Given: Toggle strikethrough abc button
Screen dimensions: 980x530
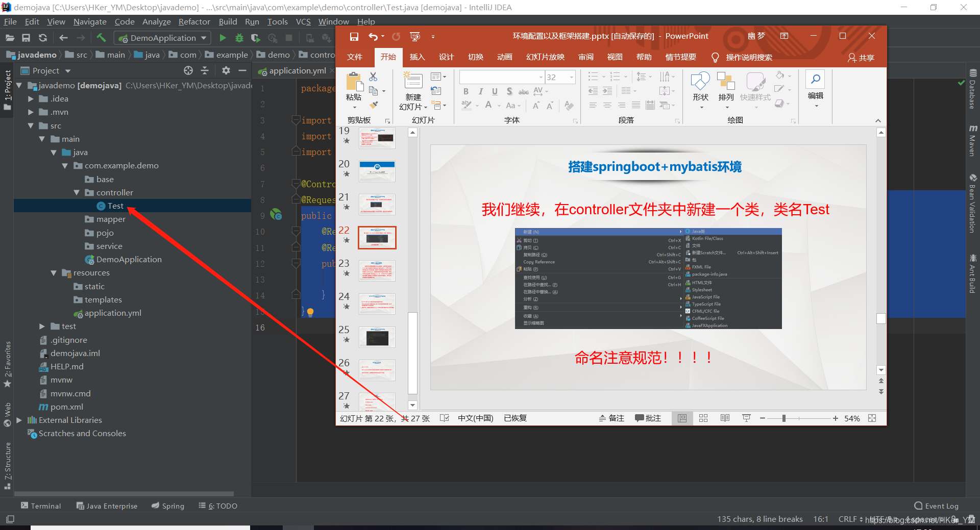Looking at the screenshot, I should click(x=524, y=92).
